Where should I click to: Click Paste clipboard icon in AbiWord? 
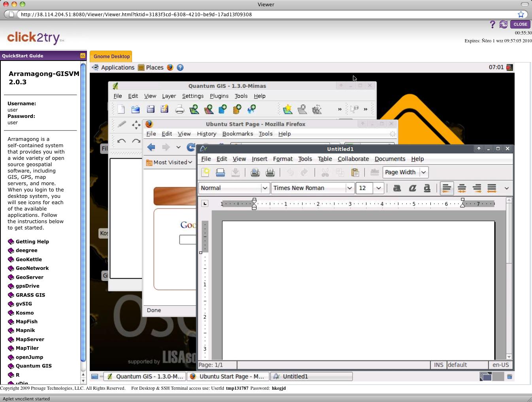[x=355, y=173]
